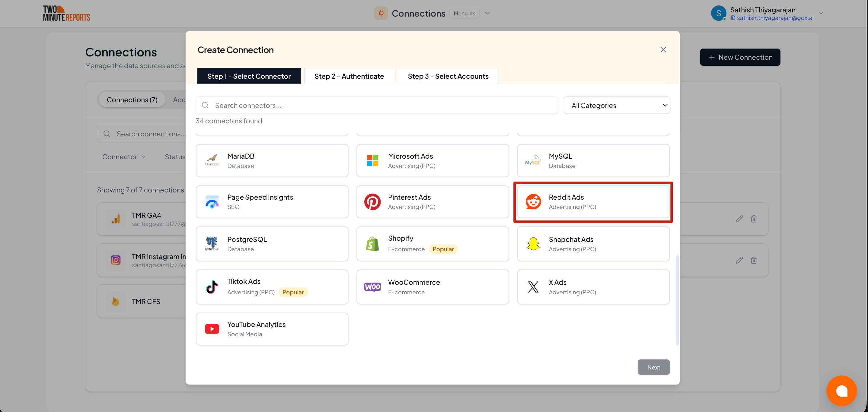Click the Snapchat ghost icon
Viewport: 868px width, 412px height.
click(533, 244)
